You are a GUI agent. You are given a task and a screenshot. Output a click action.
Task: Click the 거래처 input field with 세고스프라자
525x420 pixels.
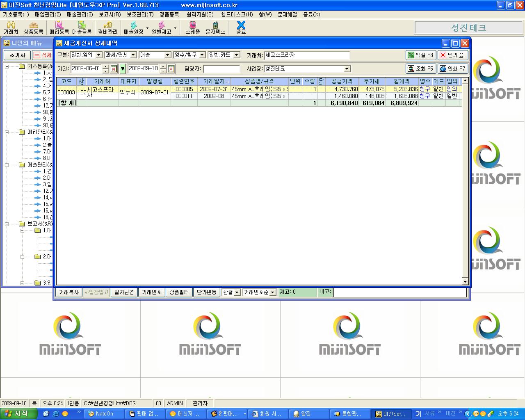tap(307, 55)
